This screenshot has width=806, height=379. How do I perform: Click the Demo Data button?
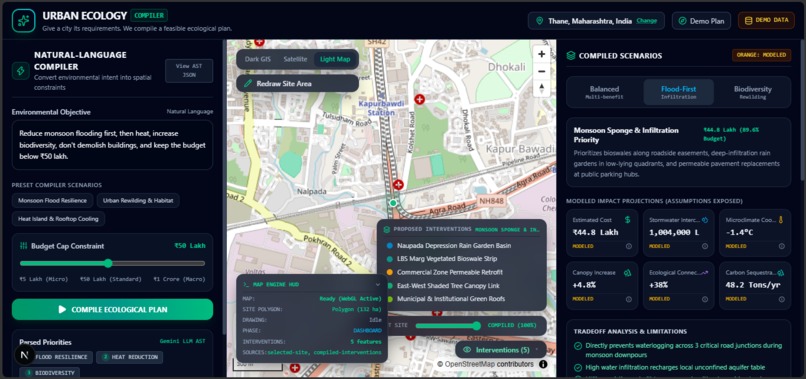point(766,21)
